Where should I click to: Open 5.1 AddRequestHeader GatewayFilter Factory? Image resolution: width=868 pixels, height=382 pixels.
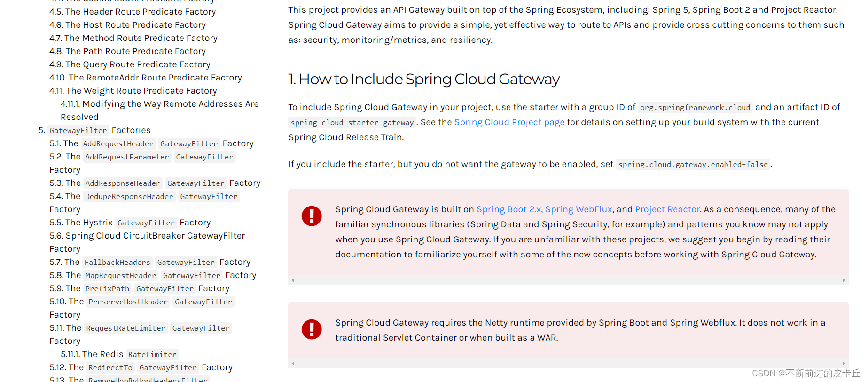(151, 143)
